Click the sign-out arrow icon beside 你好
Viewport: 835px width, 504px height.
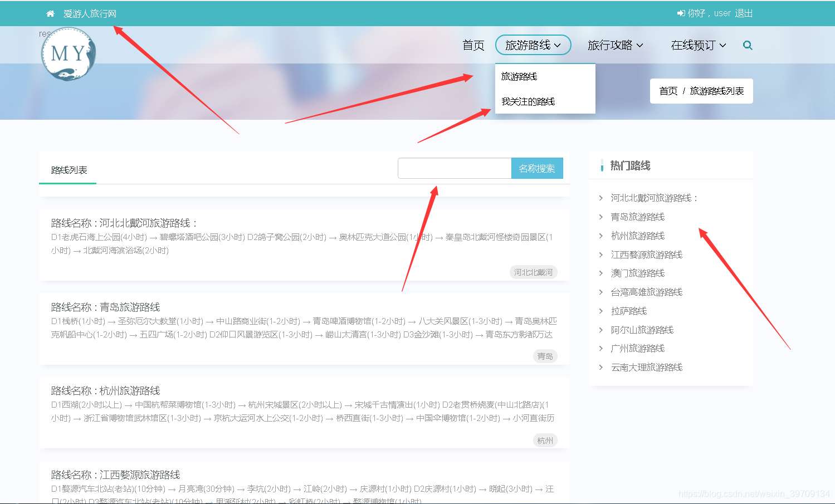pyautogui.click(x=681, y=13)
